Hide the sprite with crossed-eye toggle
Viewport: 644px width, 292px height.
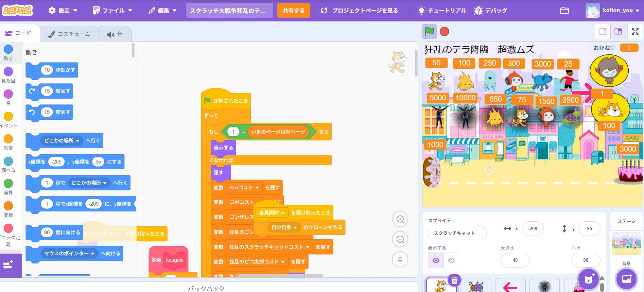coord(451,260)
